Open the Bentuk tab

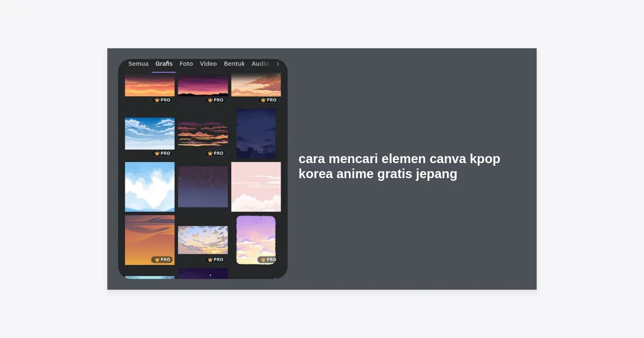234,64
